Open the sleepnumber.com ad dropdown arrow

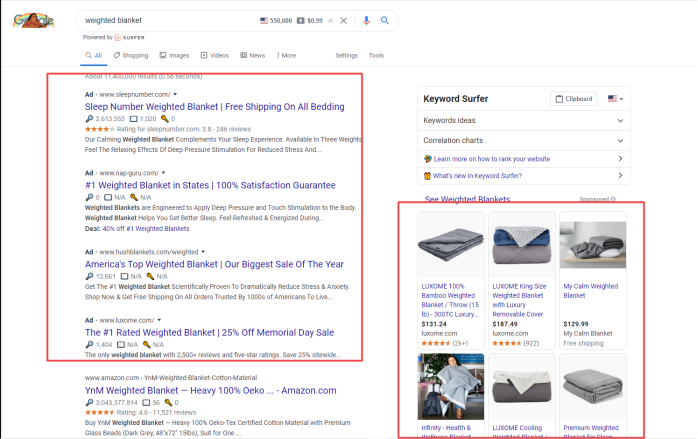175,94
